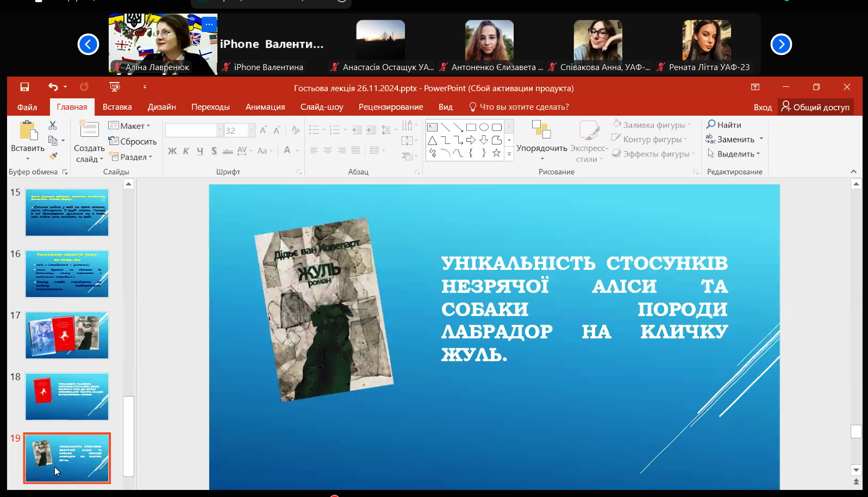The image size is (868, 497).
Task: Click the Save icon in the quick access toolbar
Action: point(24,87)
